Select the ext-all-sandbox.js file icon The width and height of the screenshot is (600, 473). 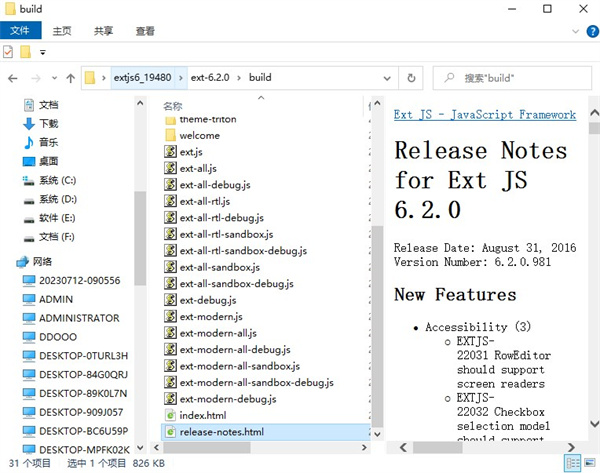(170, 267)
